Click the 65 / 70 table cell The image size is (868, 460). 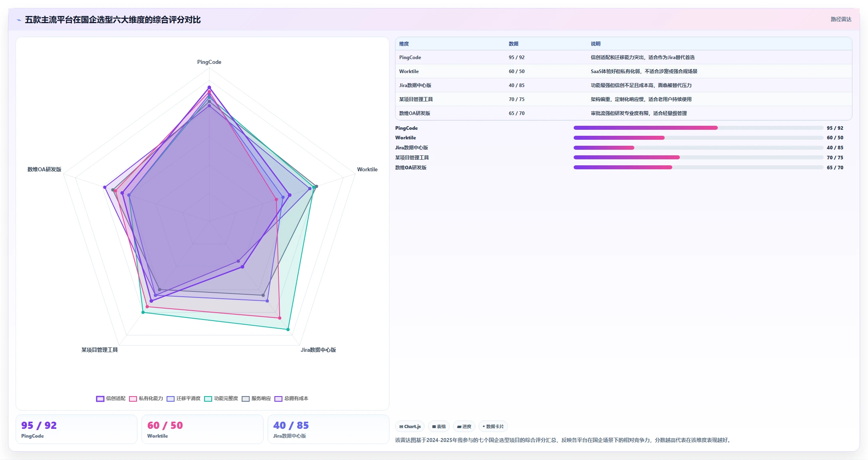pyautogui.click(x=516, y=113)
